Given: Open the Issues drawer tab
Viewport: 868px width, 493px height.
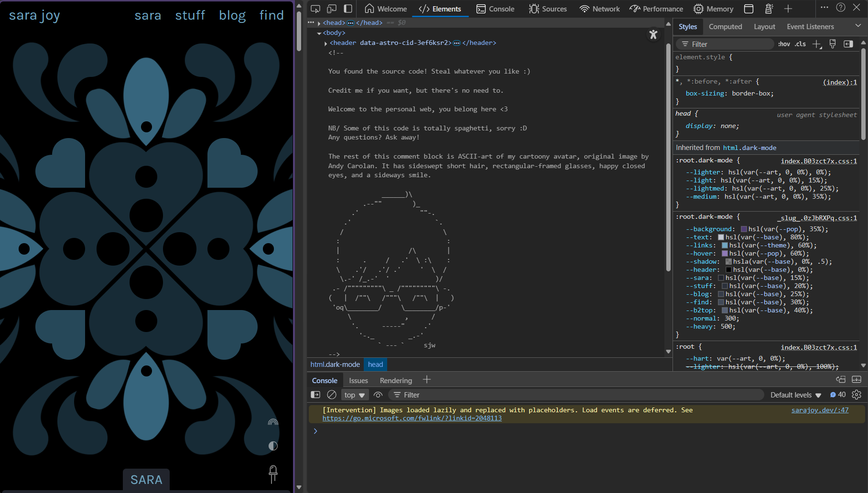Looking at the screenshot, I should coord(358,380).
